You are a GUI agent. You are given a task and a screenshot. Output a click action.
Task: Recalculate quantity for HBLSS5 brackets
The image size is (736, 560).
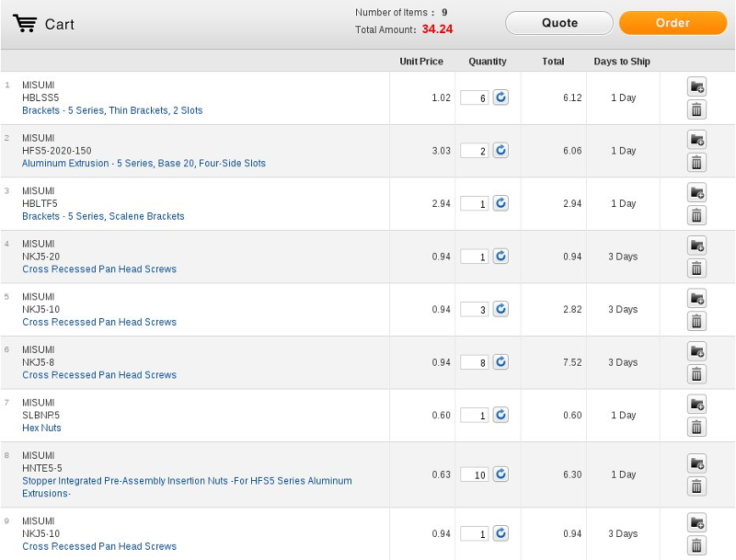click(500, 97)
